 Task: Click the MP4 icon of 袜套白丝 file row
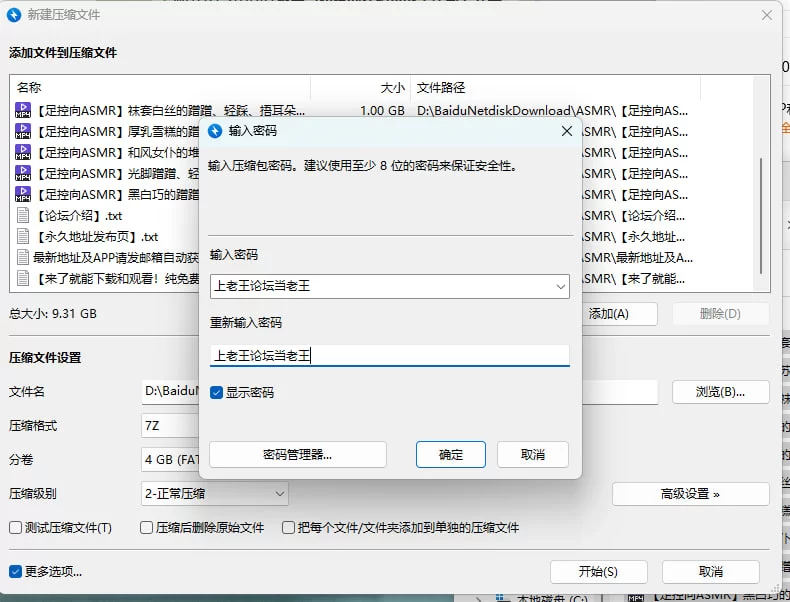[x=23, y=110]
